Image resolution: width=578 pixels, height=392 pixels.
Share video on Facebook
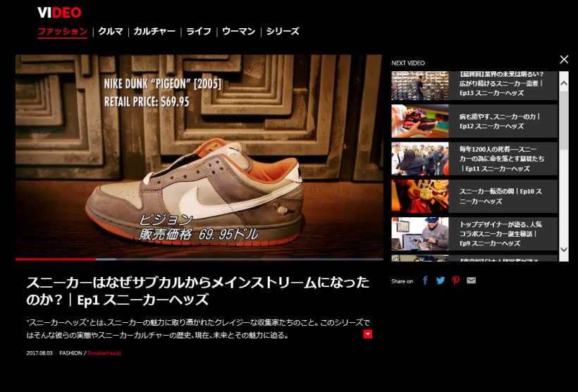click(425, 281)
